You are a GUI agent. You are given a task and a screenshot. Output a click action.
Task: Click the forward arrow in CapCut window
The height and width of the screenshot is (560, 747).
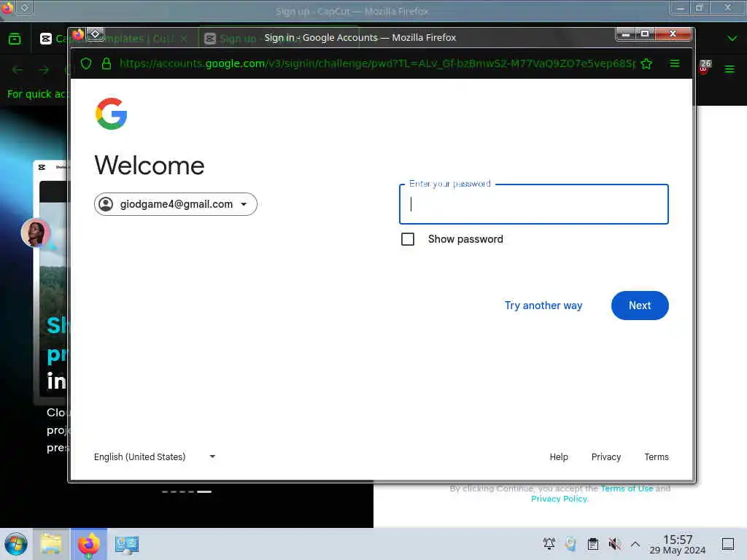pos(44,70)
